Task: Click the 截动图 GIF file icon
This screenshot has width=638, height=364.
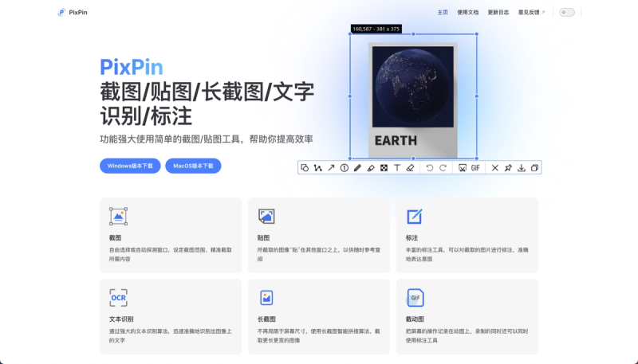Action: [415, 298]
